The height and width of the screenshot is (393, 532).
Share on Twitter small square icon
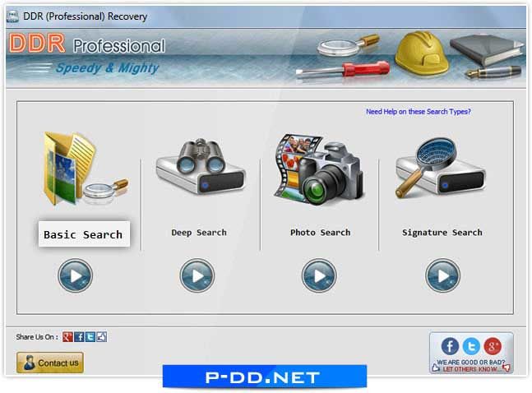(x=90, y=336)
